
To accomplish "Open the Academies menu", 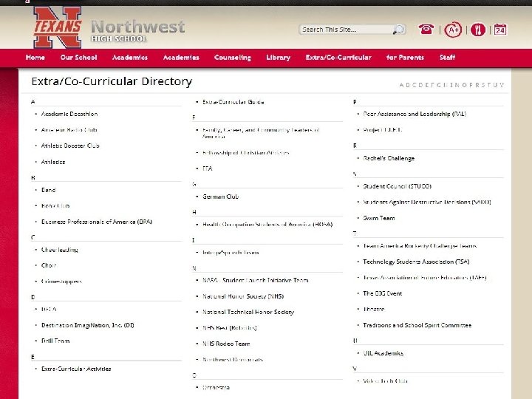I will coord(181,58).
